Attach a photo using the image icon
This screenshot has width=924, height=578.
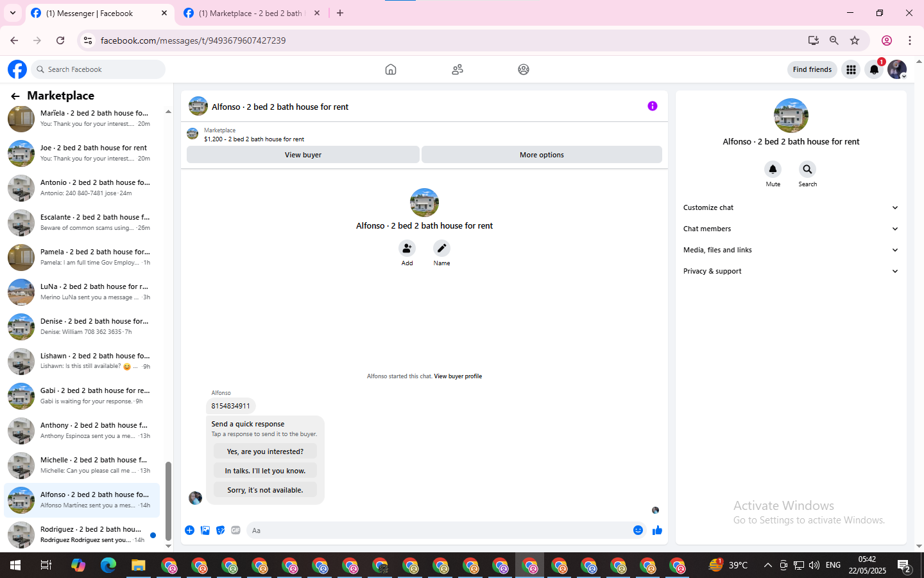pos(205,530)
